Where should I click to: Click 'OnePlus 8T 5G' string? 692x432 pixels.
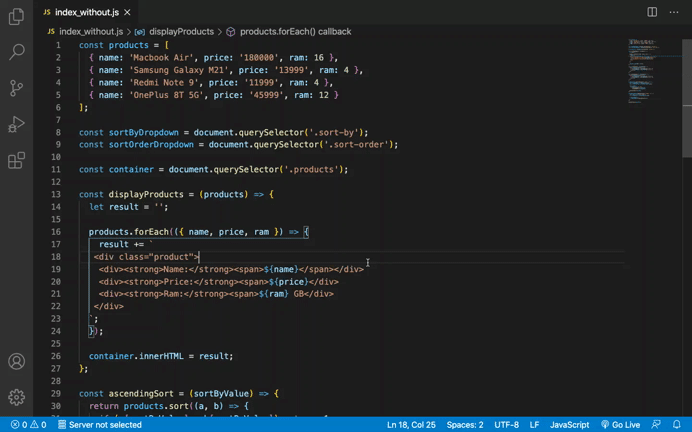pyautogui.click(x=166, y=95)
